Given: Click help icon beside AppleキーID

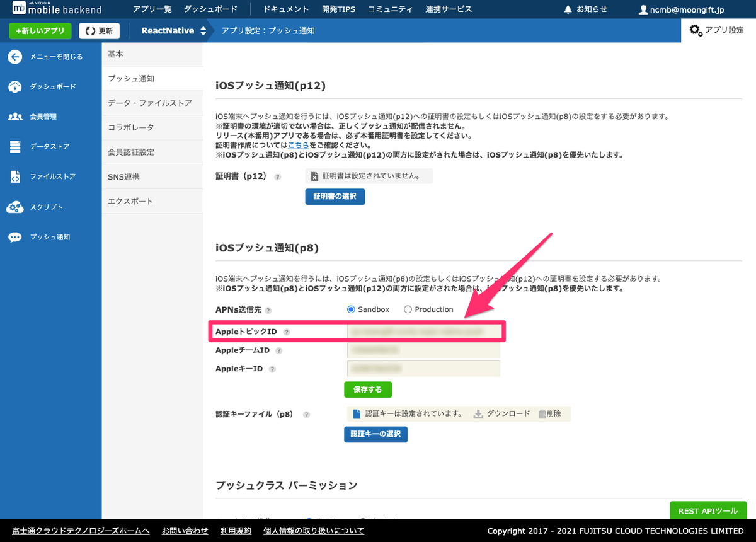Looking at the screenshot, I should click(x=273, y=369).
